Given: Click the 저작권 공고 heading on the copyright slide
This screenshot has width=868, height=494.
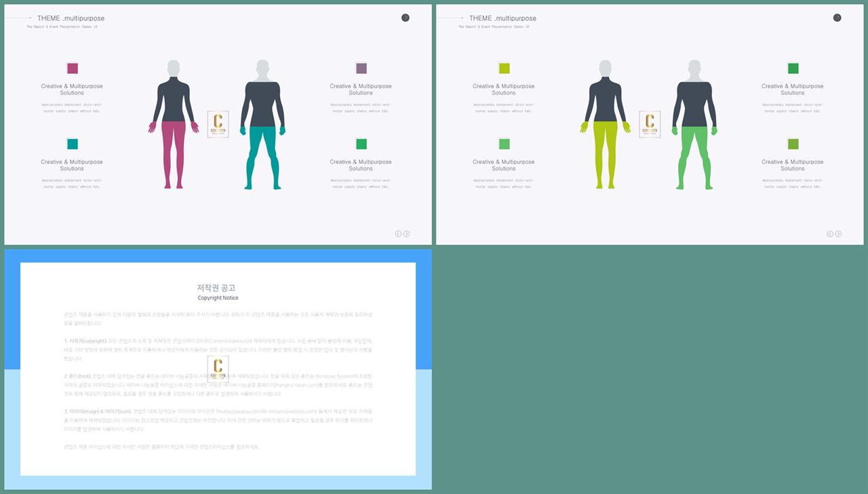Looking at the screenshot, I should 217,288.
